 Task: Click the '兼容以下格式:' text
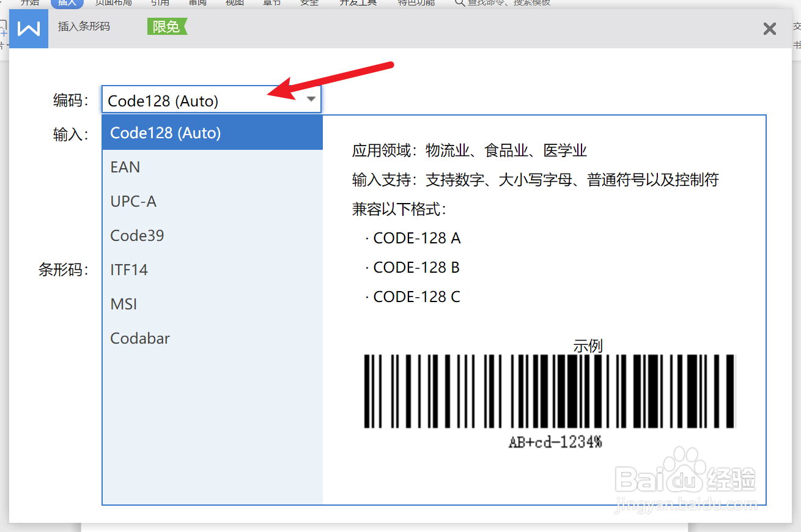tap(400, 209)
